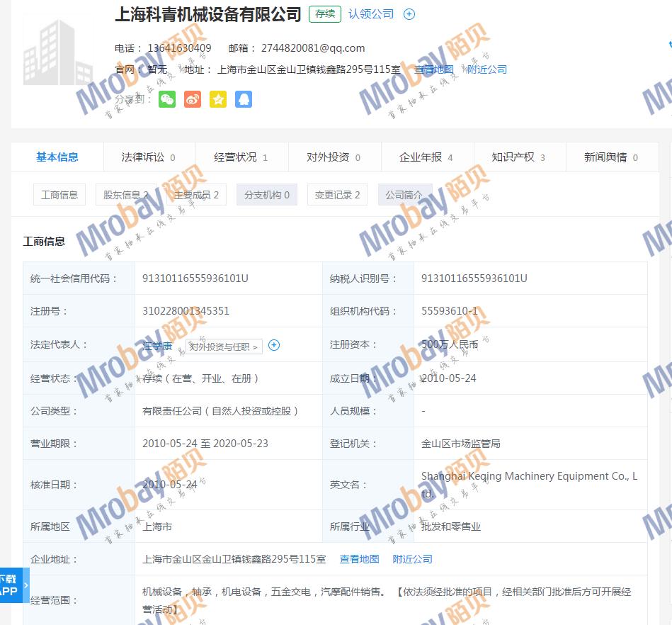The width and height of the screenshot is (672, 625).
Task: Share to QQ Zone star icon
Action: point(218,100)
